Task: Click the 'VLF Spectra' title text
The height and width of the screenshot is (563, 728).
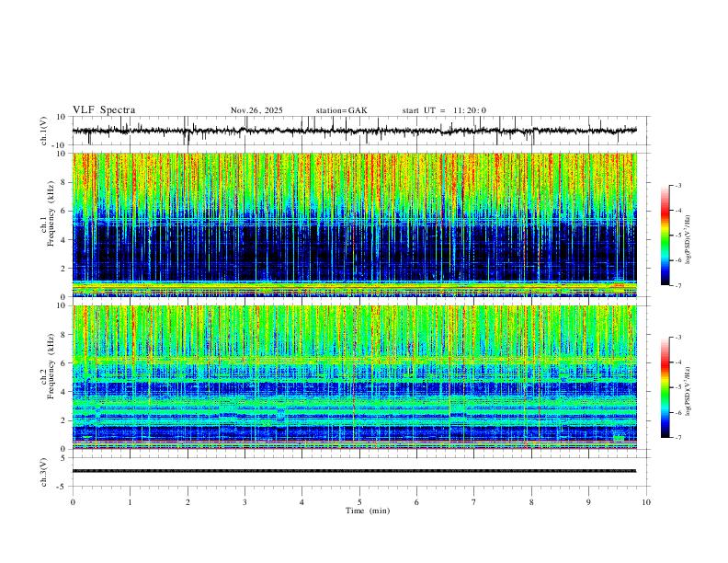Action: (104, 110)
